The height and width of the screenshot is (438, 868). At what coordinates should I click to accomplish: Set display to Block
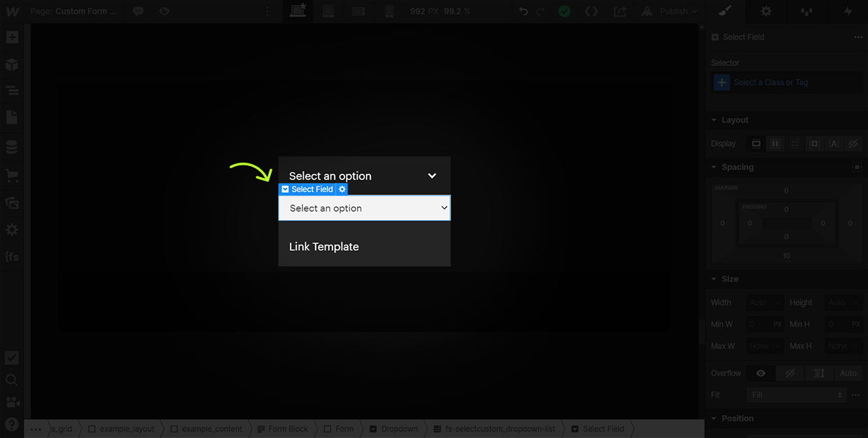point(756,144)
